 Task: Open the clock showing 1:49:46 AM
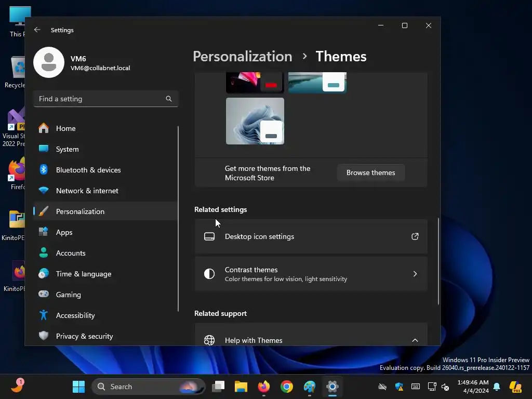(473, 387)
